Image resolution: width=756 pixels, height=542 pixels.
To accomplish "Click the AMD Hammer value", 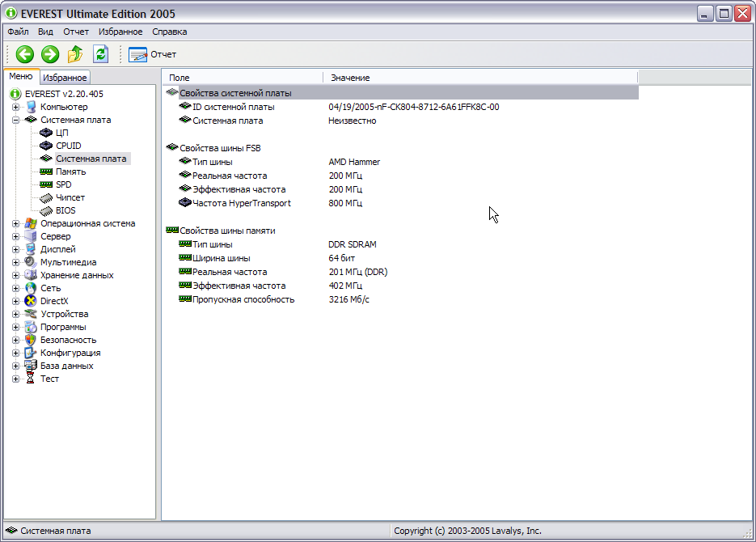I will pos(354,162).
